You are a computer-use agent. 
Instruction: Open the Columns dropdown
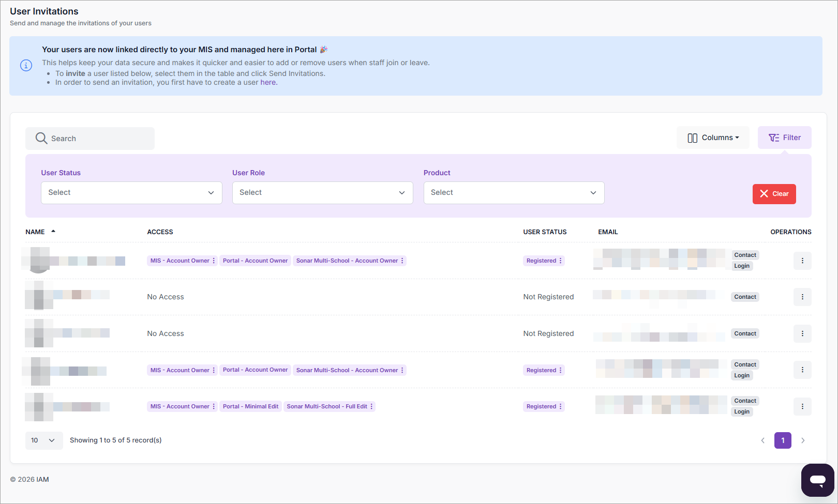pos(713,138)
